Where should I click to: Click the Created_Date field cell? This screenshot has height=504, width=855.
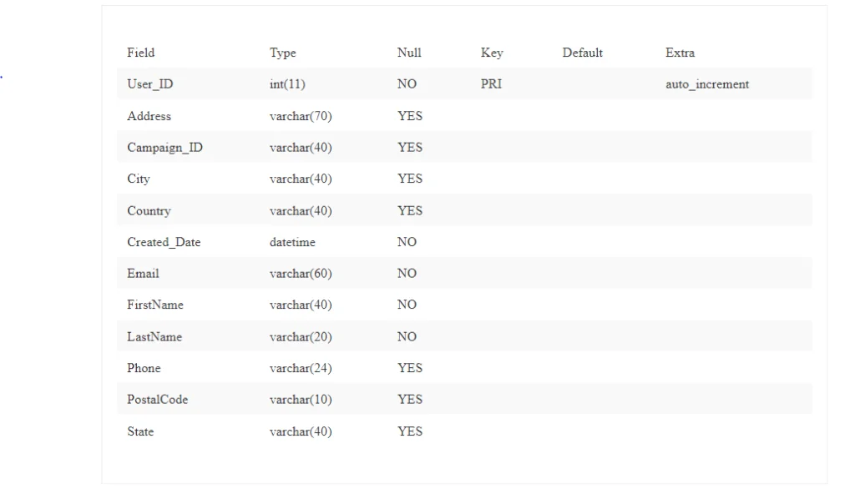[164, 242]
